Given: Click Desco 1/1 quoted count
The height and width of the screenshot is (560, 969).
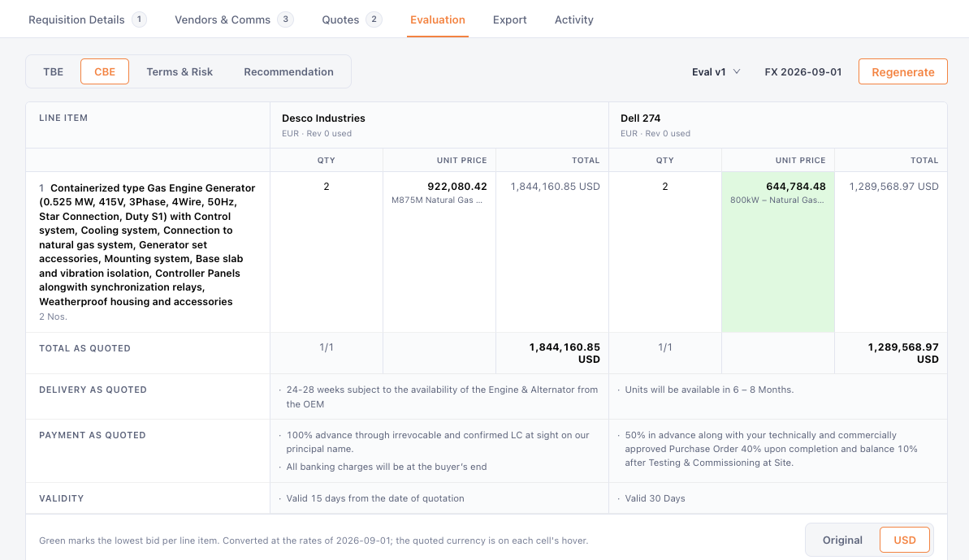Looking at the screenshot, I should coord(327,347).
